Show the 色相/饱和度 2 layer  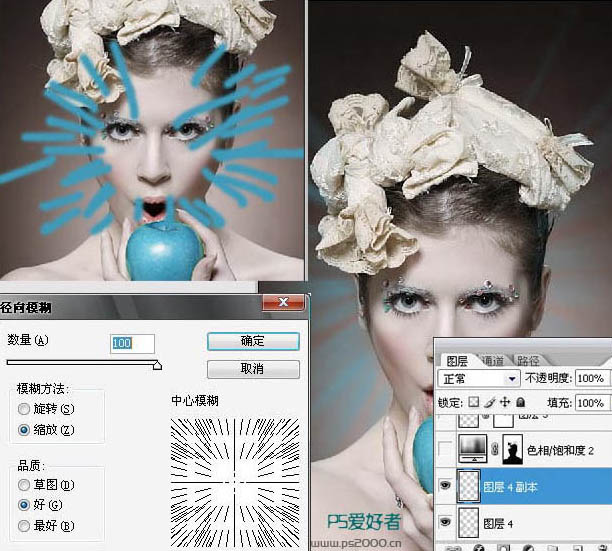click(x=445, y=447)
